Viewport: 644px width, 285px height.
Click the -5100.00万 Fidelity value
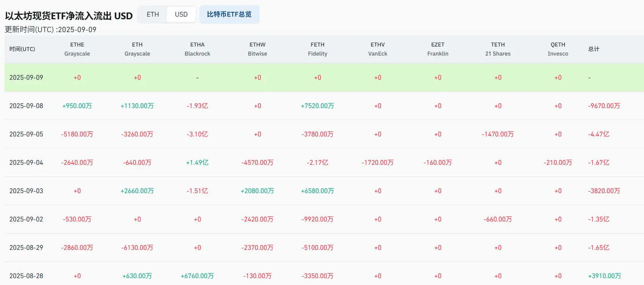[x=318, y=248]
